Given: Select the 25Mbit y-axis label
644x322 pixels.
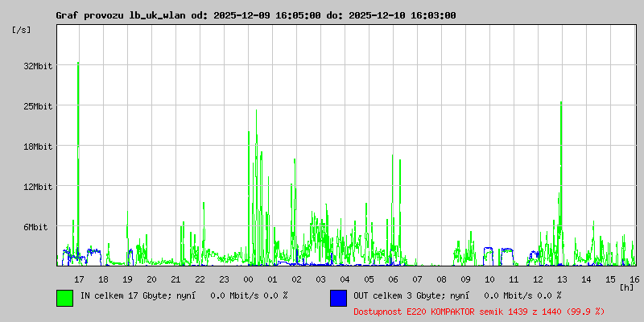Looking at the screenshot, I should click(38, 106).
